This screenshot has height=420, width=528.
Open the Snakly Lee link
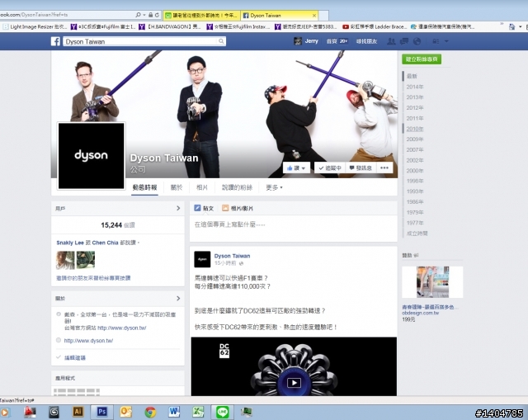pyautogui.click(x=70, y=243)
